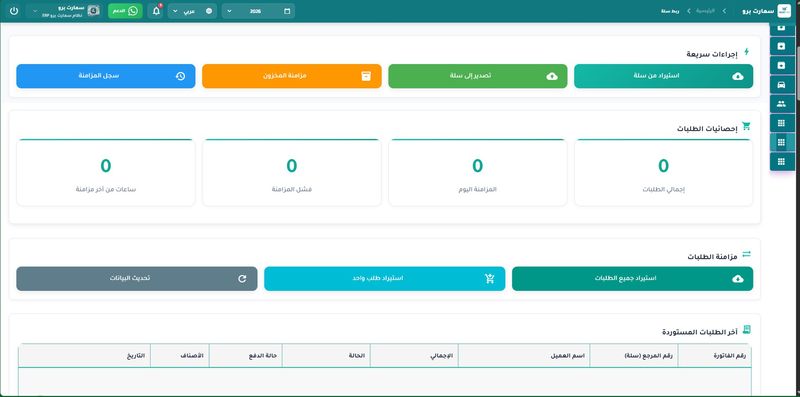Viewport: 800px width, 397px height.
Task: Click the calendar icon in year selector
Action: click(287, 11)
